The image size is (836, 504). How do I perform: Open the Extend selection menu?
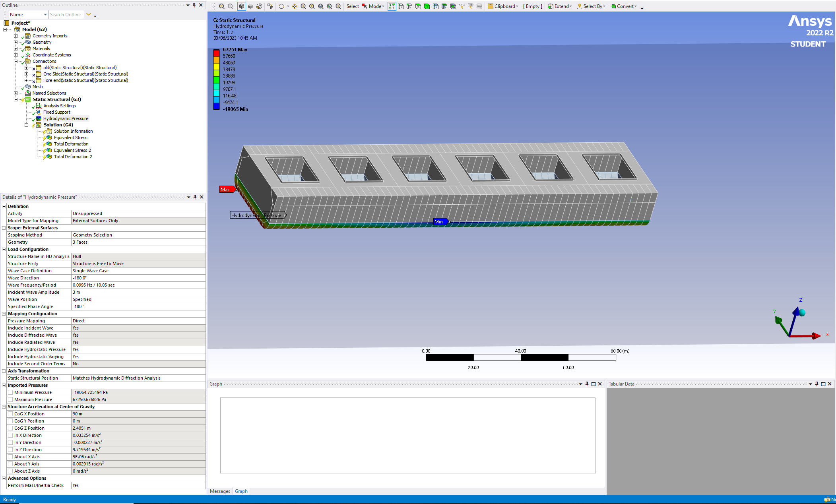560,6
